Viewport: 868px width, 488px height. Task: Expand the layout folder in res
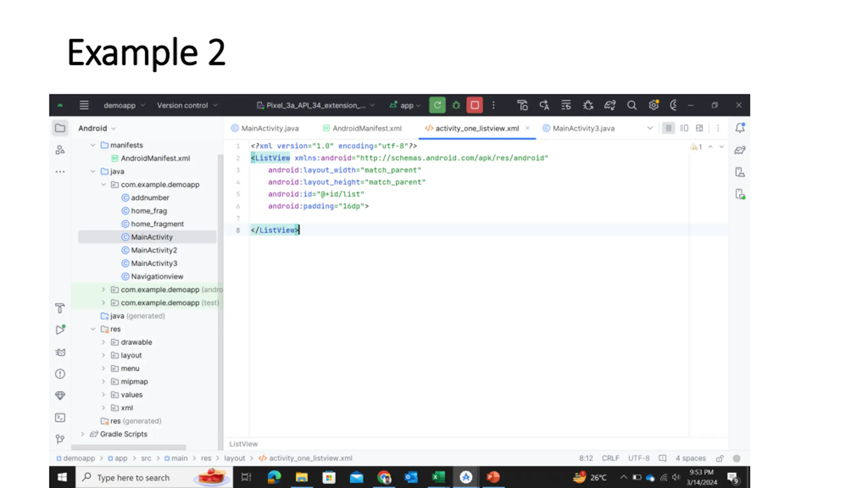[103, 355]
